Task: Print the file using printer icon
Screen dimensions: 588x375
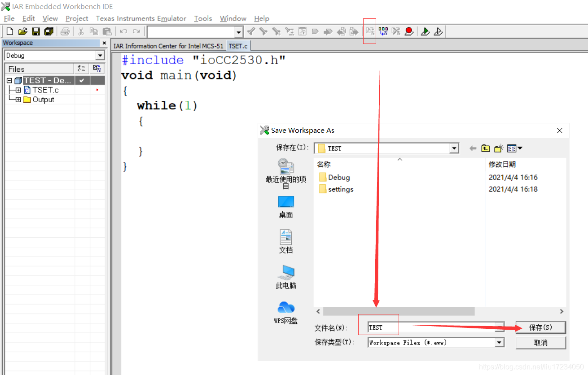Action: coord(65,31)
